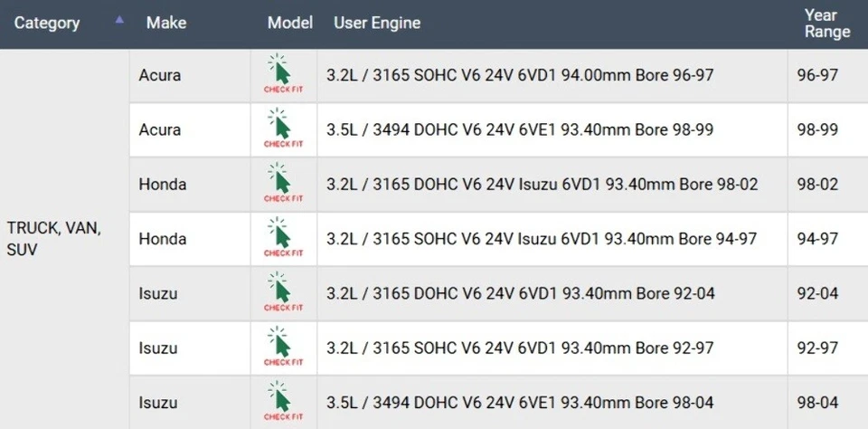Click the Model column header
Screen dimensions: 868x429
pyautogui.click(x=289, y=24)
